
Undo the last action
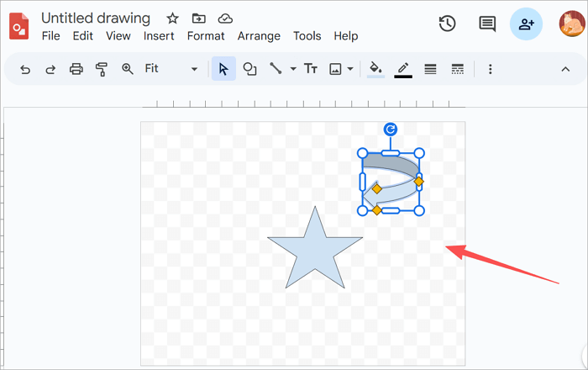click(x=25, y=69)
